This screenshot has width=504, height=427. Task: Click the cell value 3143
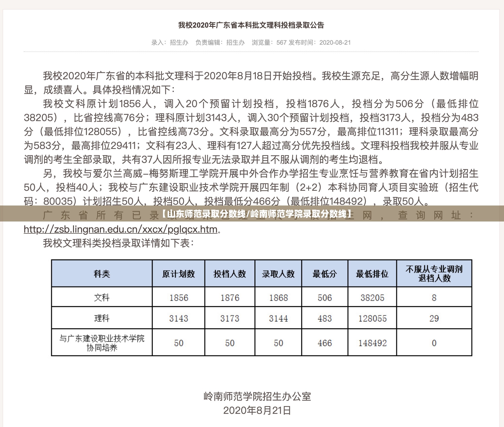pyautogui.click(x=179, y=318)
